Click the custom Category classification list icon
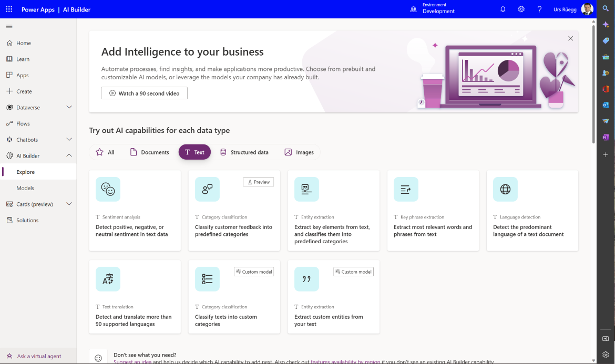This screenshot has height=364, width=615. pos(207,279)
